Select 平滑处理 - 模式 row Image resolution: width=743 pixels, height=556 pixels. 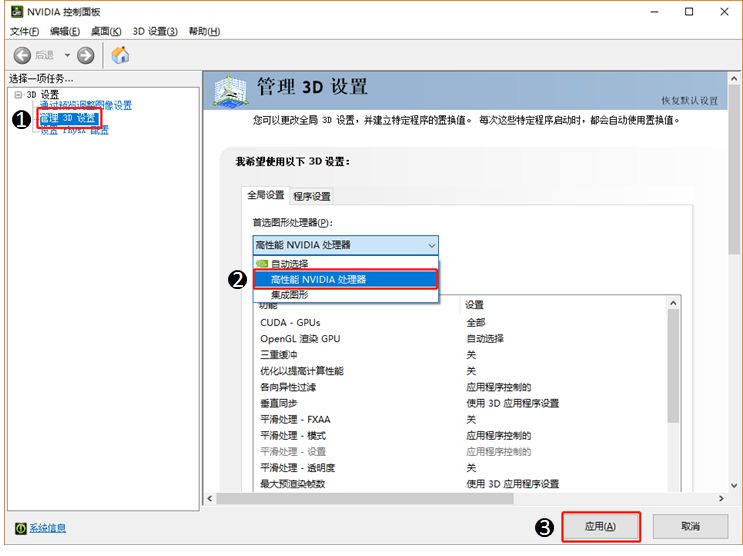pyautogui.click(x=460, y=436)
